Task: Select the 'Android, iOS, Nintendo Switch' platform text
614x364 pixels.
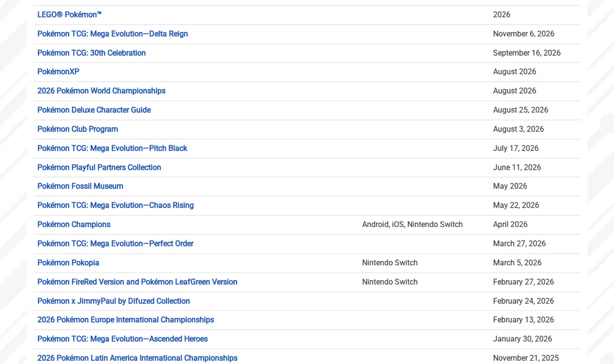Action: (x=412, y=224)
